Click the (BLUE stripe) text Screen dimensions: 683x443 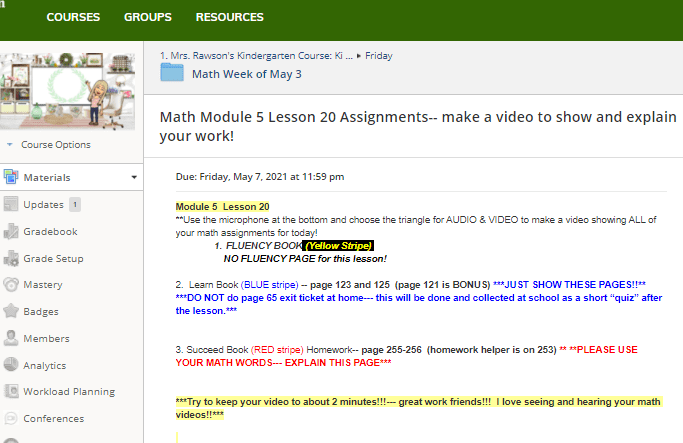270,285
